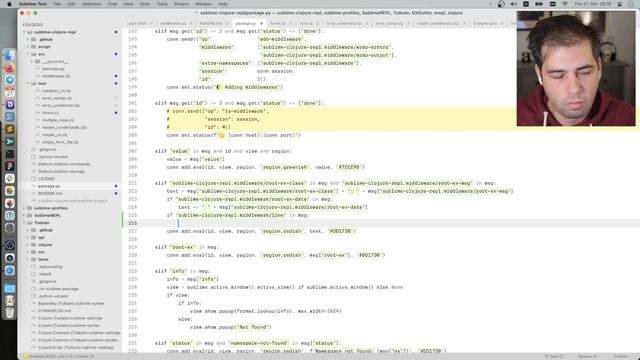Open the Spaces indentation setting in status bar

[x=587, y=356]
